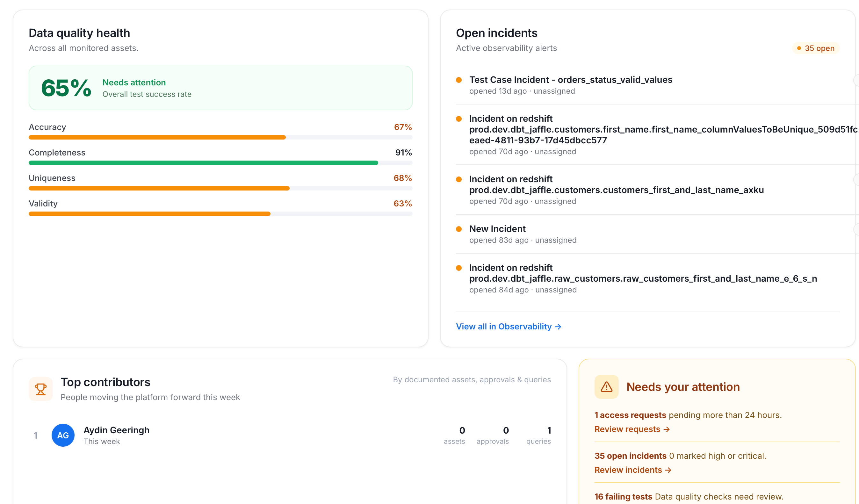
Task: Click the 91% Completeness value
Action: point(404,153)
